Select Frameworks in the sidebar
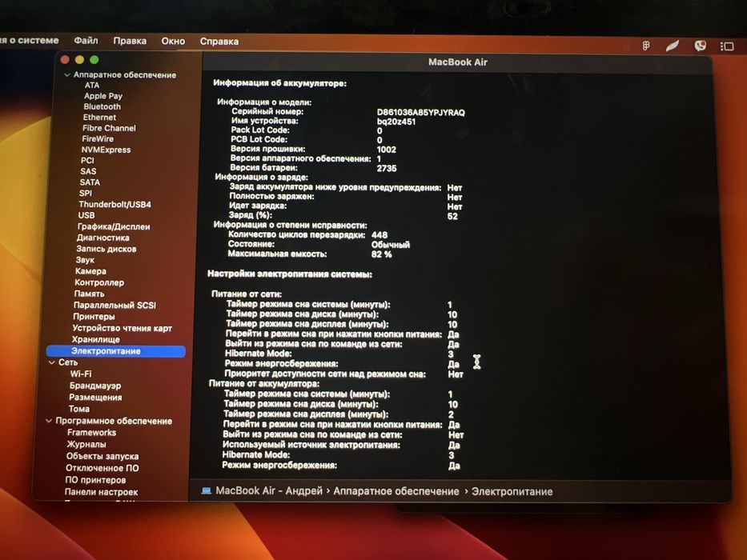 91,432
